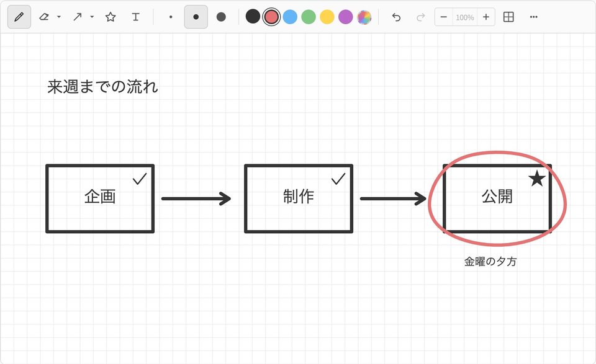Select the 企画 box label
This screenshot has height=364, width=596.
click(100, 197)
